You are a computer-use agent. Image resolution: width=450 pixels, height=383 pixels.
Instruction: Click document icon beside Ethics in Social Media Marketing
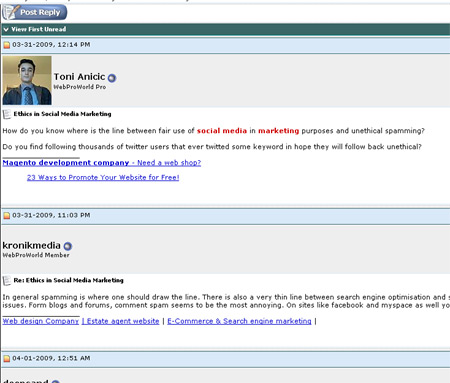point(7,114)
